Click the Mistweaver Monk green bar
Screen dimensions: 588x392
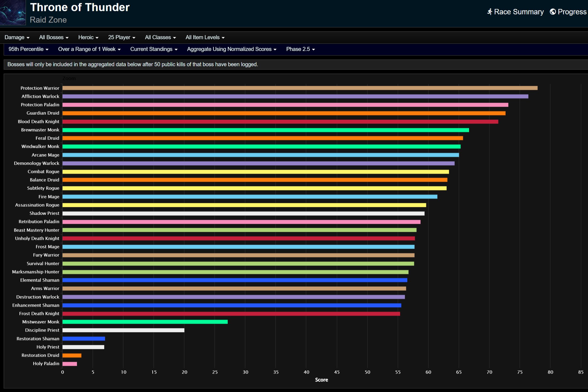coord(145,322)
